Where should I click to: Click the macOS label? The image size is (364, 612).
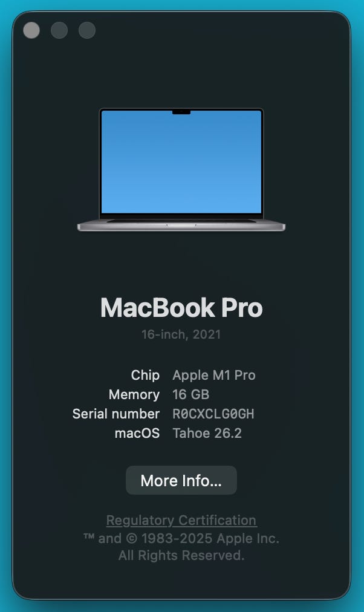(x=137, y=433)
